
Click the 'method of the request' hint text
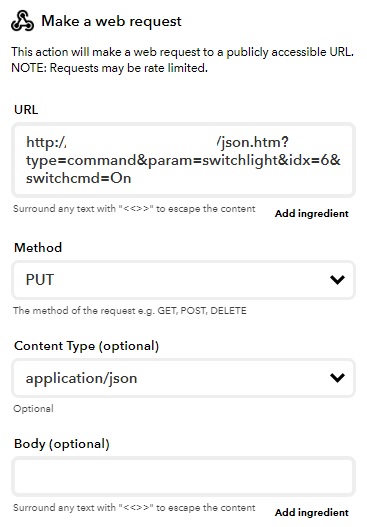click(x=130, y=310)
